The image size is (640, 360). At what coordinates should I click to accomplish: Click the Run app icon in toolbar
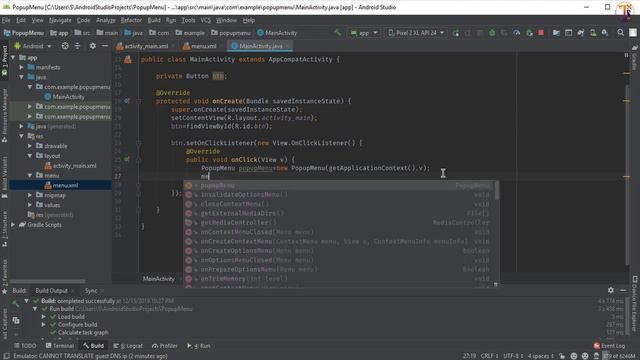click(x=456, y=33)
